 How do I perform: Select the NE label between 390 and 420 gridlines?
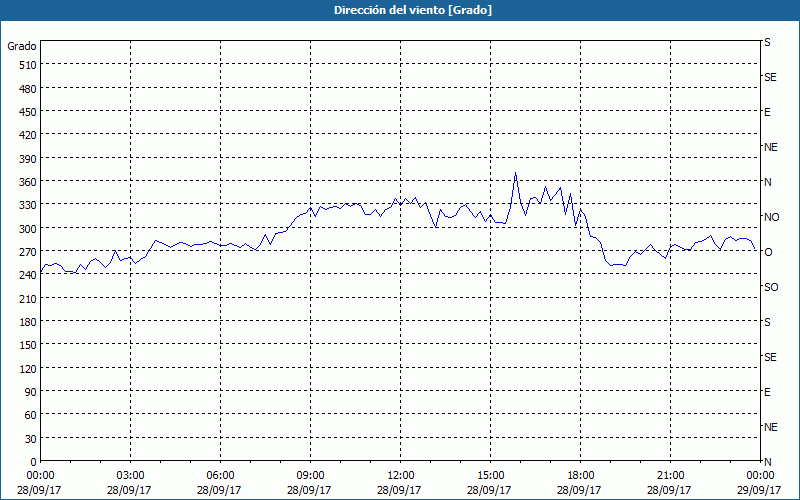point(771,147)
